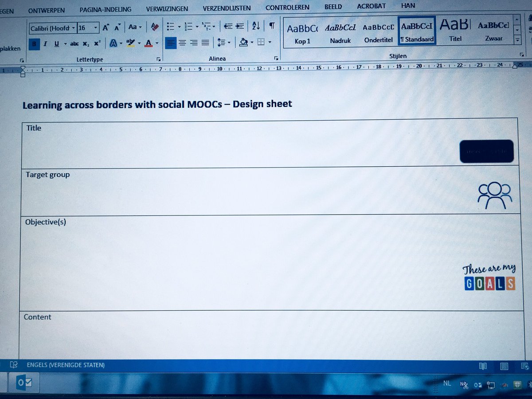This screenshot has width=532, height=399.
Task: Open proofing errors icon in status bar
Action: click(14, 365)
